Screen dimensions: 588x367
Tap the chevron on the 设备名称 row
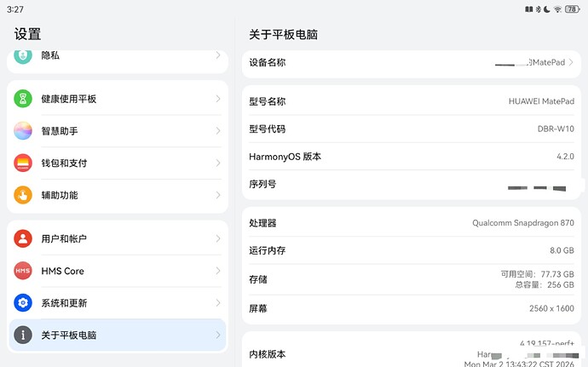pyautogui.click(x=571, y=62)
